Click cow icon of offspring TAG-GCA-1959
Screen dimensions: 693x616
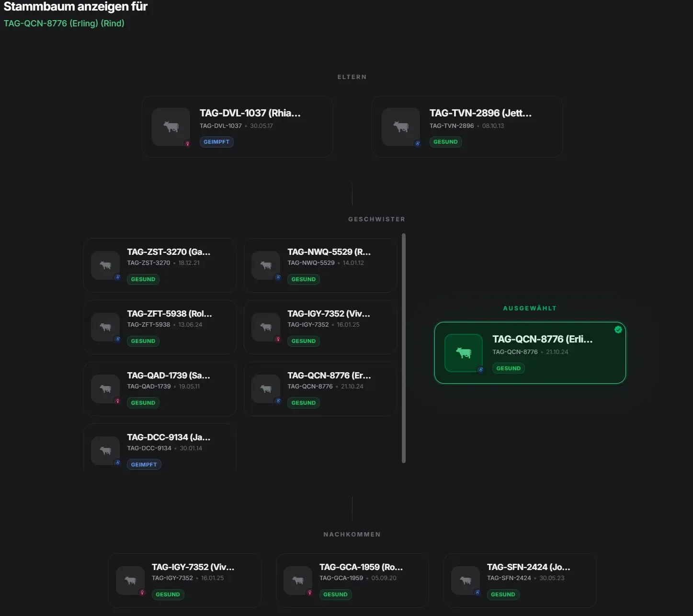(x=298, y=581)
